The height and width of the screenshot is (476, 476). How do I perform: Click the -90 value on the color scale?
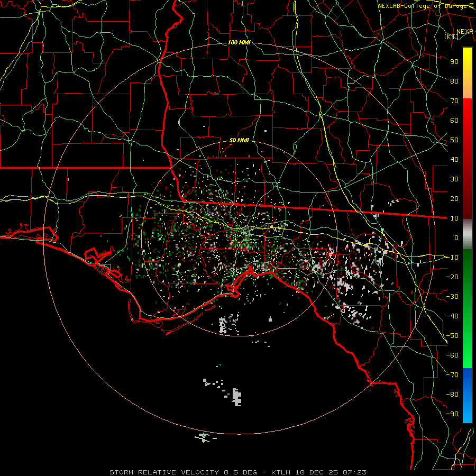(x=452, y=414)
